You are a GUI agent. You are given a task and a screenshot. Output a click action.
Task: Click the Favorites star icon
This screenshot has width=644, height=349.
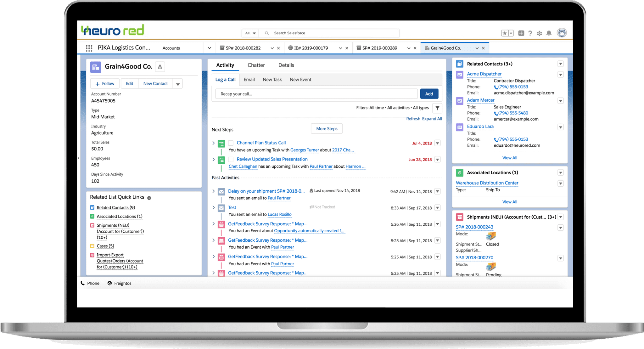tap(504, 33)
